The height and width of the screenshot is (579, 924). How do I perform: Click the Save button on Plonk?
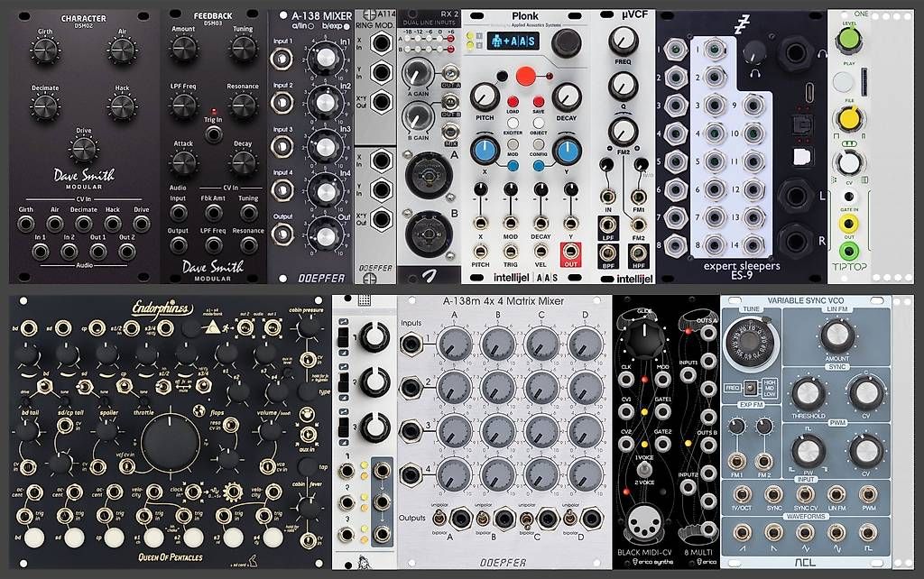538,101
